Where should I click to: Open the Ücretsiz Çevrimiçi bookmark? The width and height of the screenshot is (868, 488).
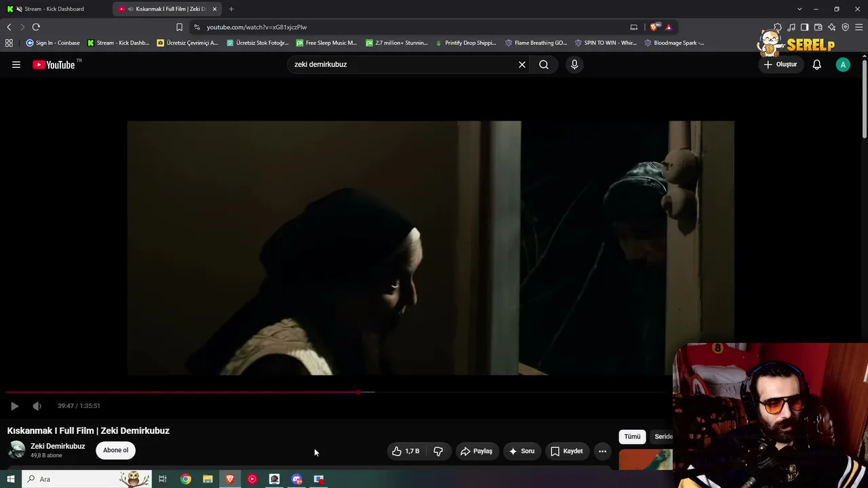pyautogui.click(x=187, y=43)
